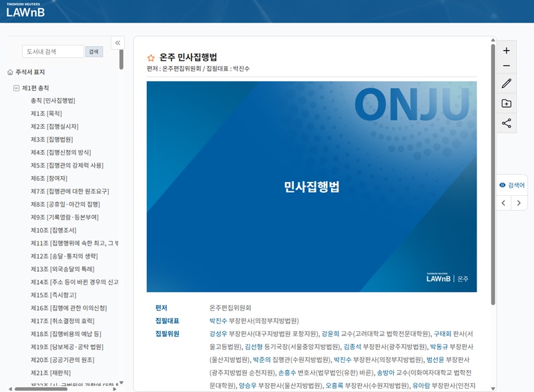This screenshot has width=534, height=392.
Task: Open 제5조 [집행관의 강제력 사용]
Action: [67, 165]
